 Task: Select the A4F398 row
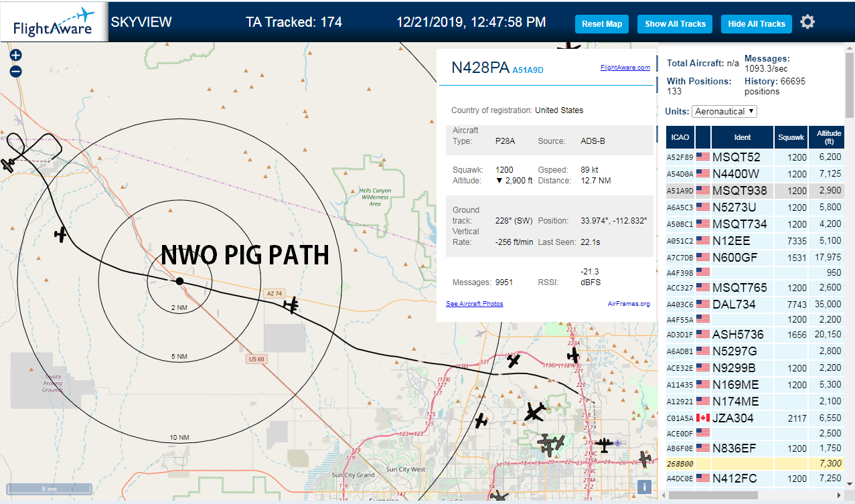click(x=755, y=272)
